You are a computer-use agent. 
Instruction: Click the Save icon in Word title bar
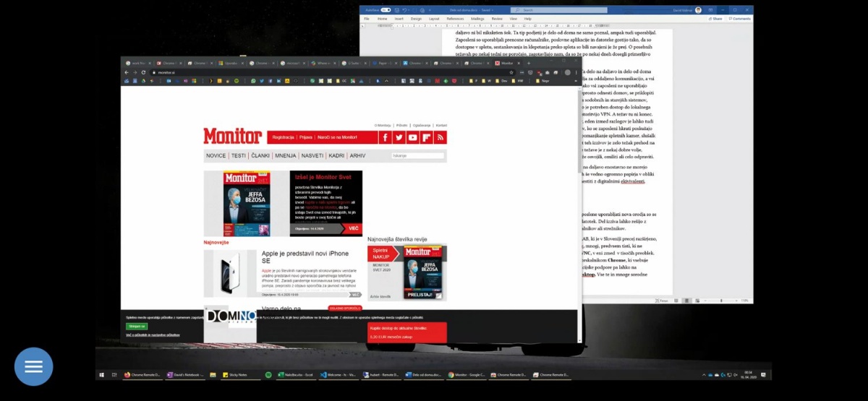pos(396,9)
